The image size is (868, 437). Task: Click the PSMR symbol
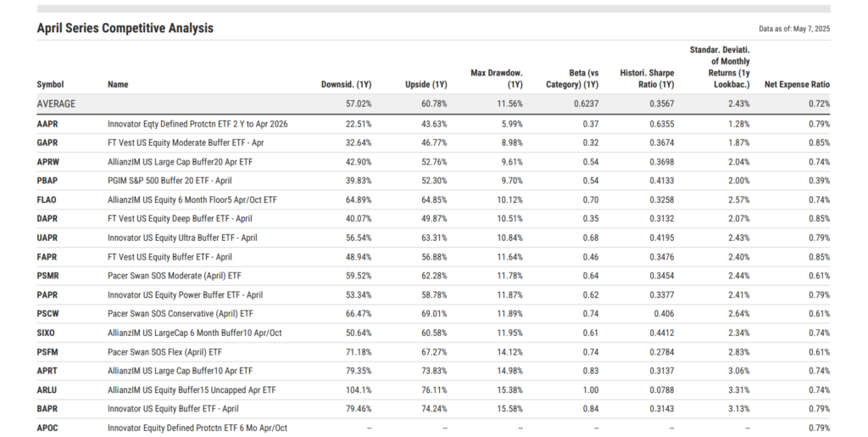pos(47,276)
